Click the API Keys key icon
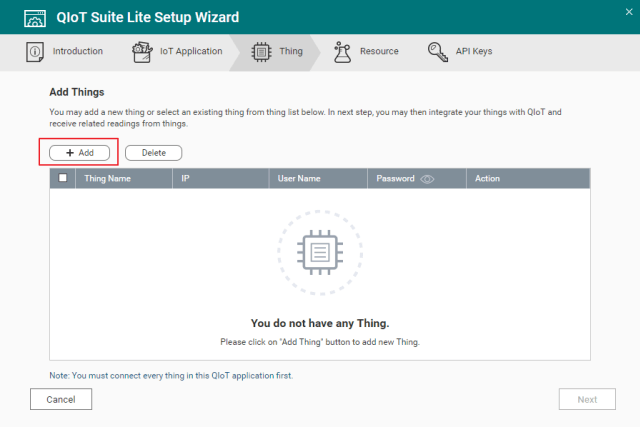The image size is (640, 427). click(438, 51)
